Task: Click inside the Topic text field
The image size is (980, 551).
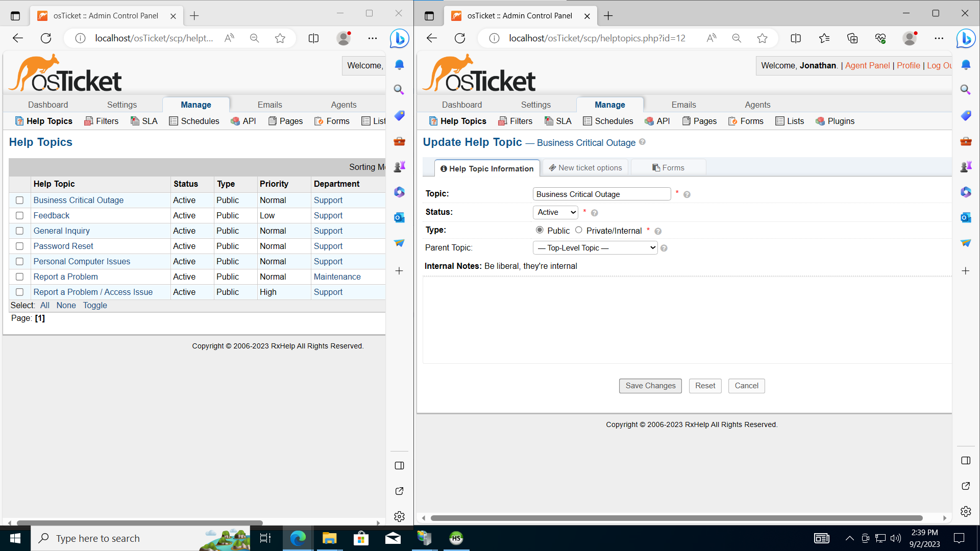Action: [601, 194]
